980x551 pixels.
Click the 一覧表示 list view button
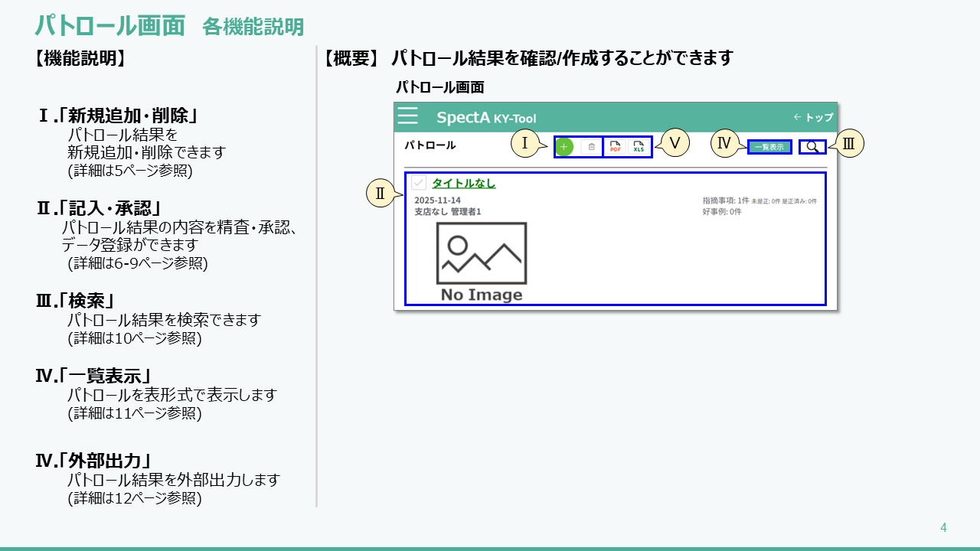(769, 147)
